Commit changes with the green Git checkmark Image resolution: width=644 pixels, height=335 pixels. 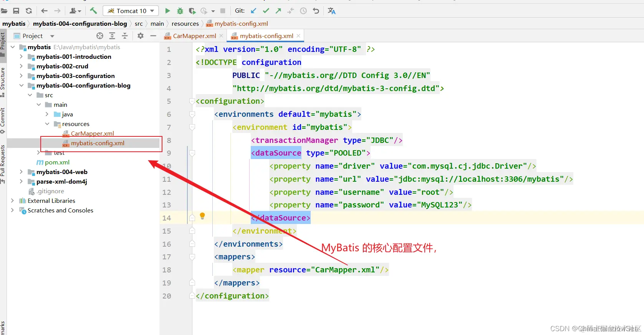pos(266,11)
